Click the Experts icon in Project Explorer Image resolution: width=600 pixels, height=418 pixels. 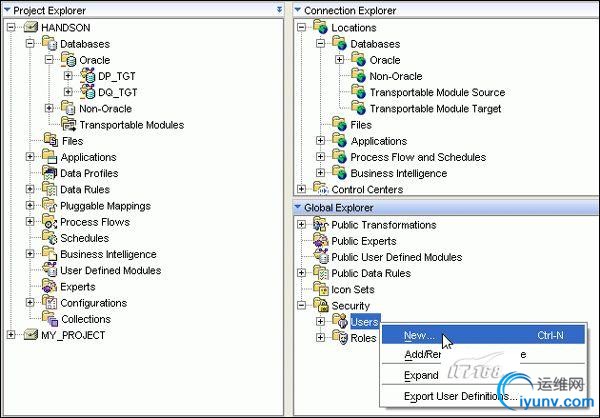(49, 286)
